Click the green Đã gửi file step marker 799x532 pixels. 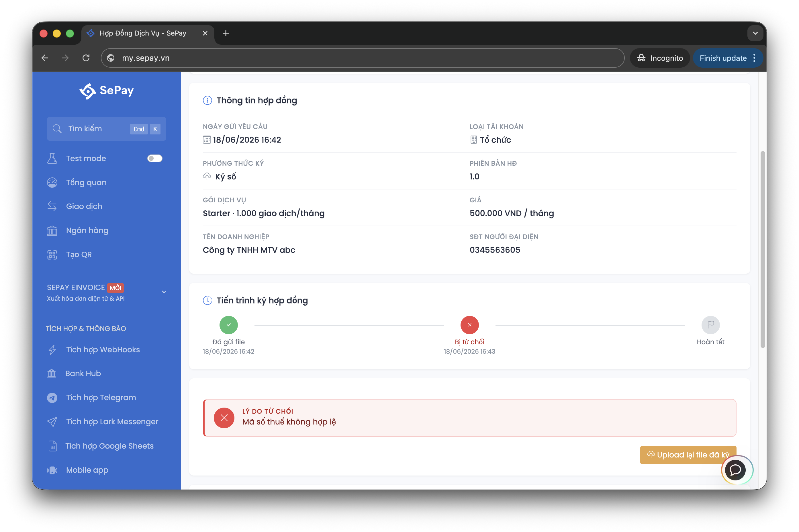[x=229, y=325]
